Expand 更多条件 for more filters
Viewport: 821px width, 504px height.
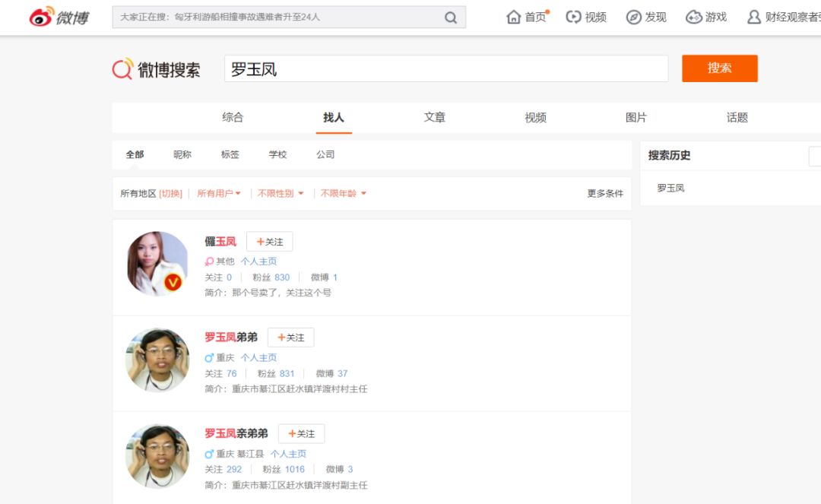click(x=606, y=193)
